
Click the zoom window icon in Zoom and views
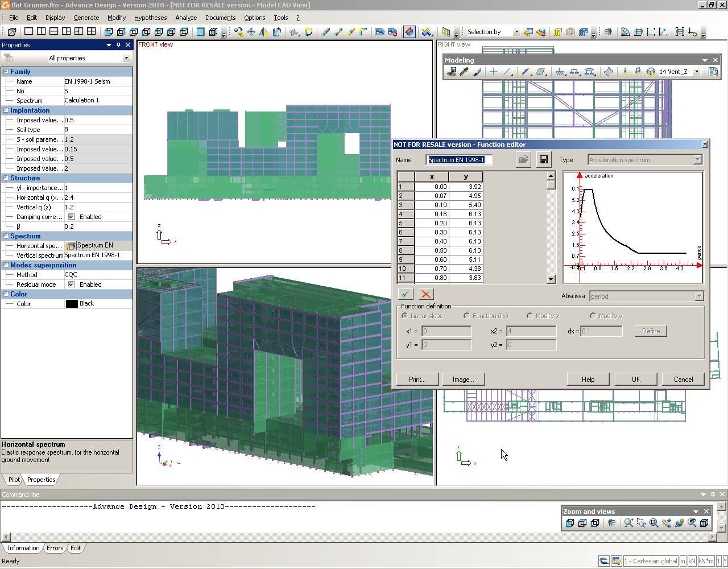click(641, 523)
